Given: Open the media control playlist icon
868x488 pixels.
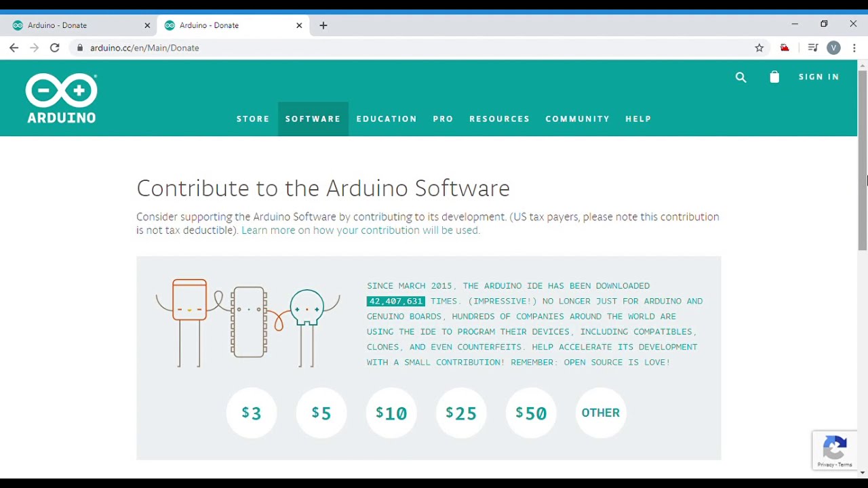Looking at the screenshot, I should (x=812, y=47).
